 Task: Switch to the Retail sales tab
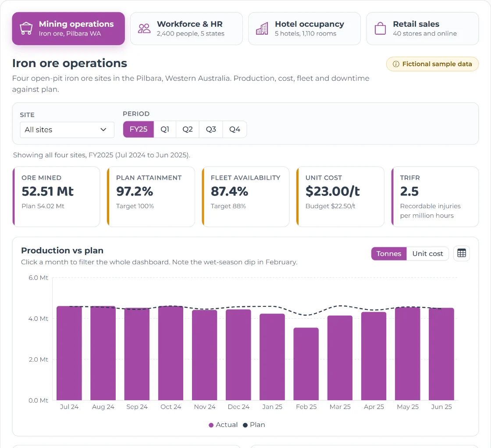(423, 28)
